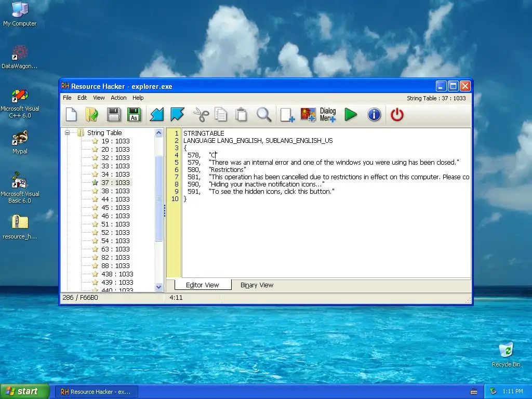
Task: Open Find with the magnifier icon
Action: [x=263, y=115]
